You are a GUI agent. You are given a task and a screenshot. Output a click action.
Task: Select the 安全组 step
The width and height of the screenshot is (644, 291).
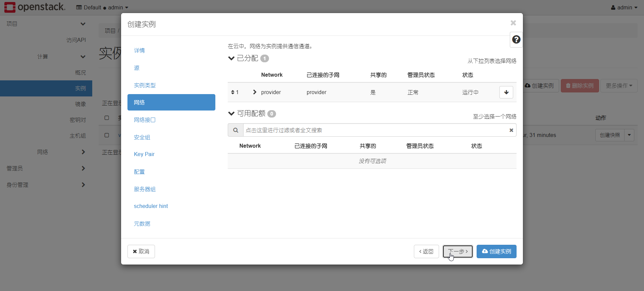click(x=171, y=137)
